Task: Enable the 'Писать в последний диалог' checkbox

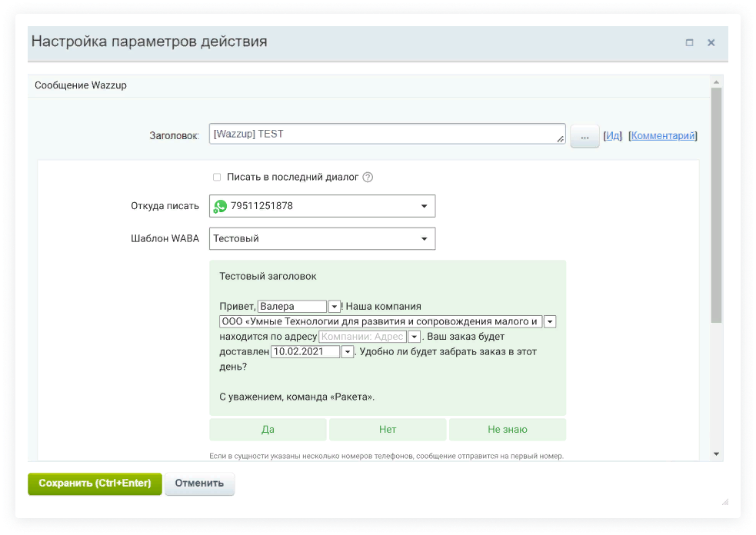Action: tap(217, 178)
